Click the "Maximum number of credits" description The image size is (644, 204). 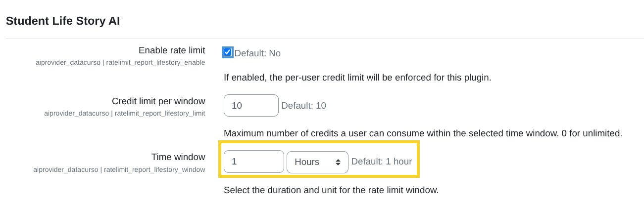click(376, 133)
